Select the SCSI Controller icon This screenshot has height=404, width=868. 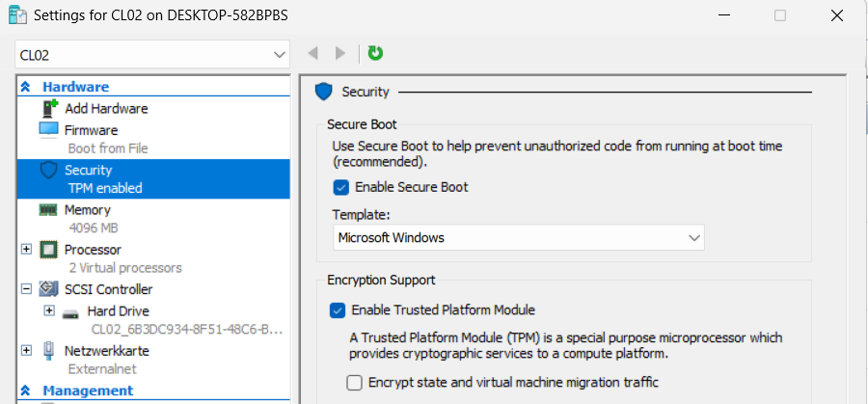(x=48, y=289)
